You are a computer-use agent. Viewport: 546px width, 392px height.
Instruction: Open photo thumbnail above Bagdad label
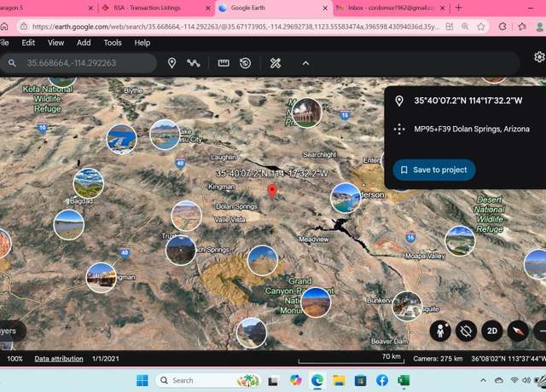coord(89,183)
